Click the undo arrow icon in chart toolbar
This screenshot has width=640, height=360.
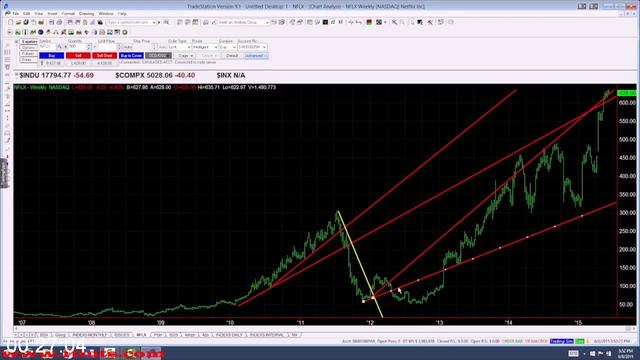(440, 22)
